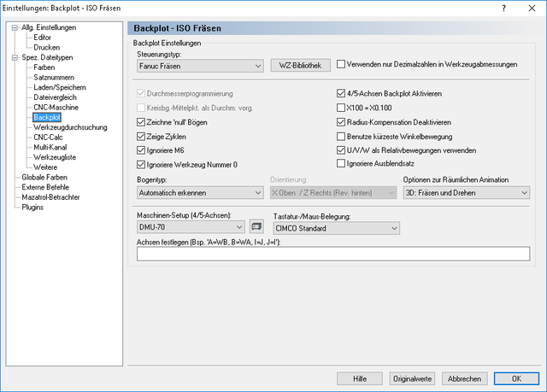Open Maschinen-Setup dropdown DMU-70

[191, 227]
